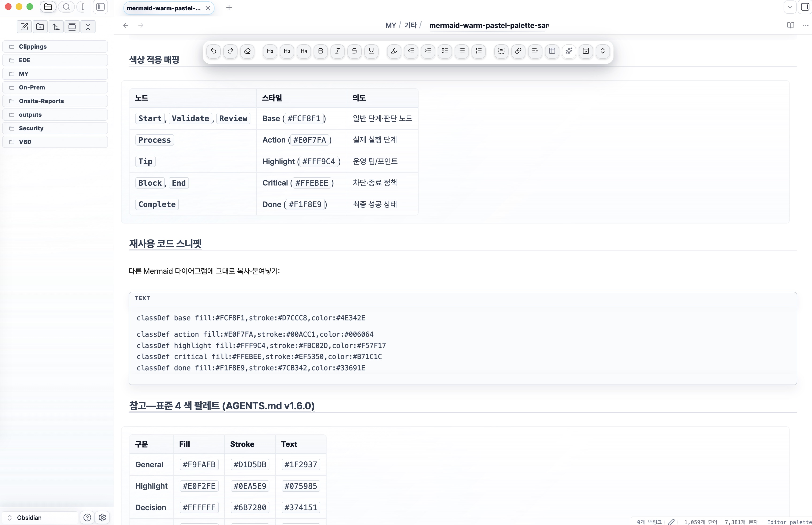Image resolution: width=812 pixels, height=525 pixels.
Task: Click the callout box icon in toolbar
Action: point(586,51)
